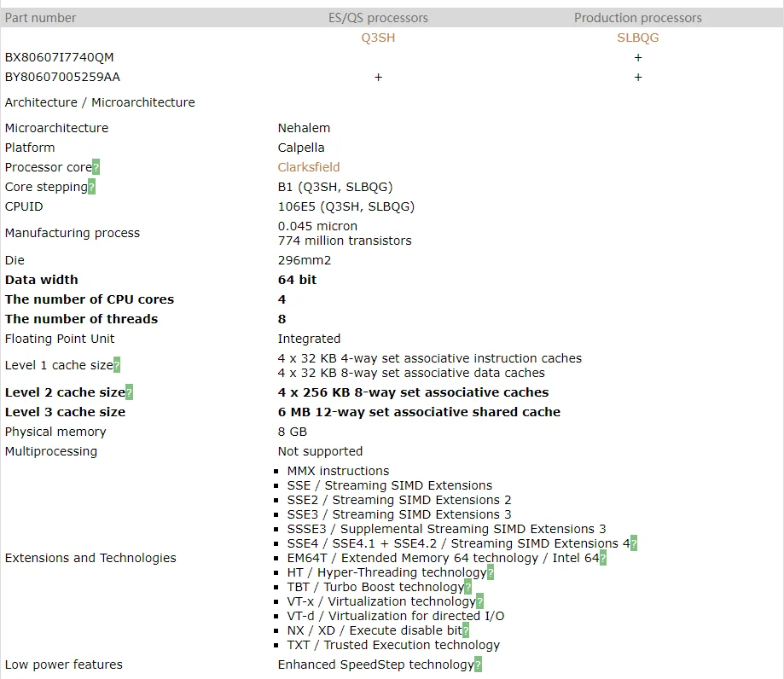Select the 0.045 micron text
This screenshot has width=784, height=679.
point(317,226)
